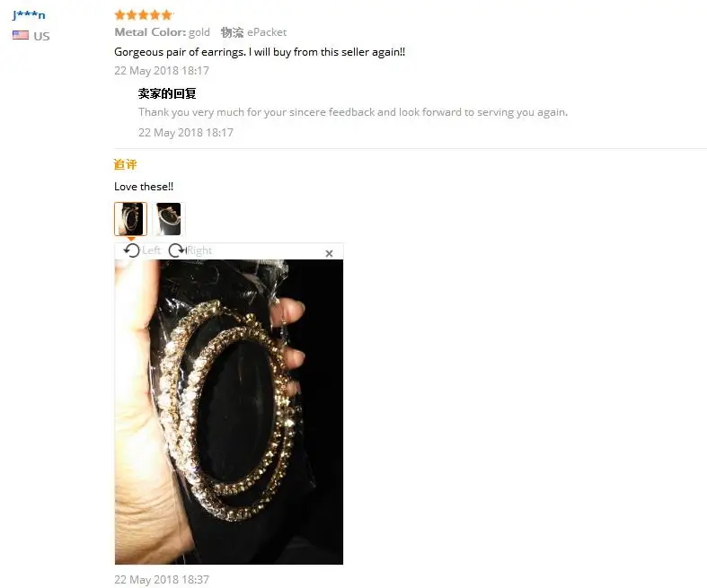Click the "Right" rotate label
The height and width of the screenshot is (588, 707).
199,250
